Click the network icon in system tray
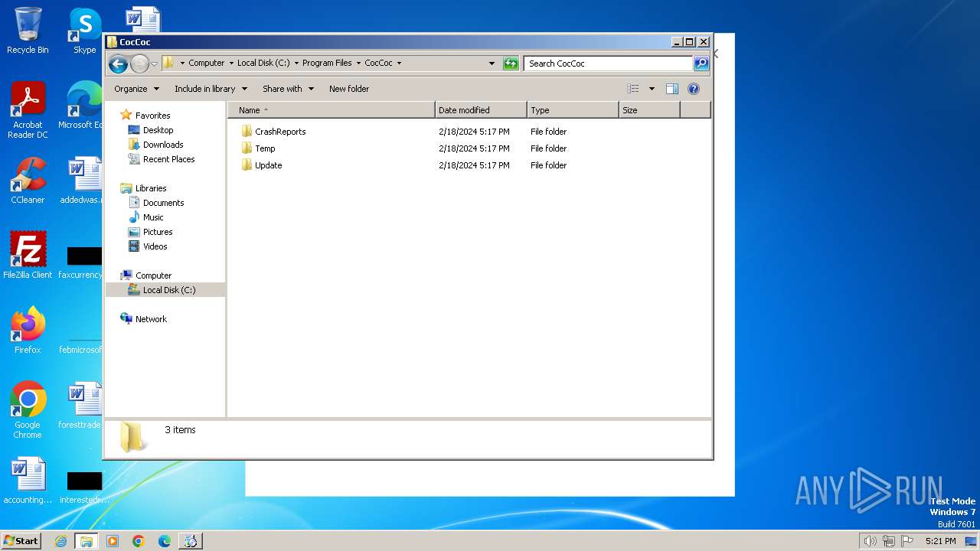The height and width of the screenshot is (551, 980). [x=889, y=541]
